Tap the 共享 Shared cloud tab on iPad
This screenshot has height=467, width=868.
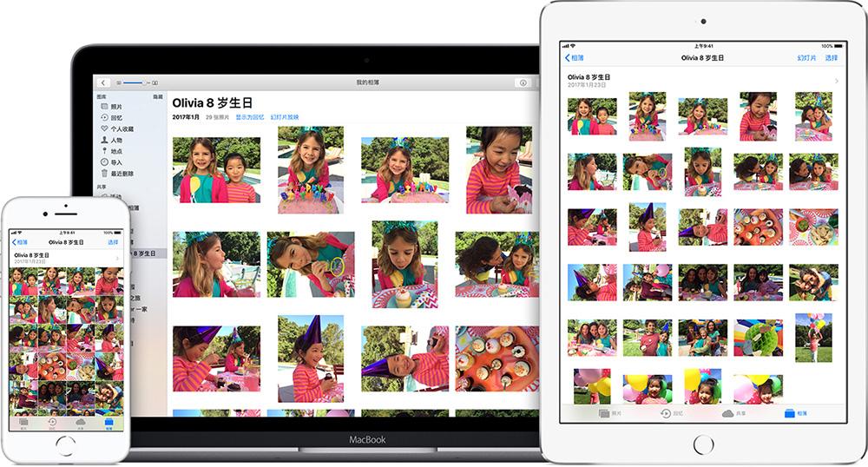(734, 413)
